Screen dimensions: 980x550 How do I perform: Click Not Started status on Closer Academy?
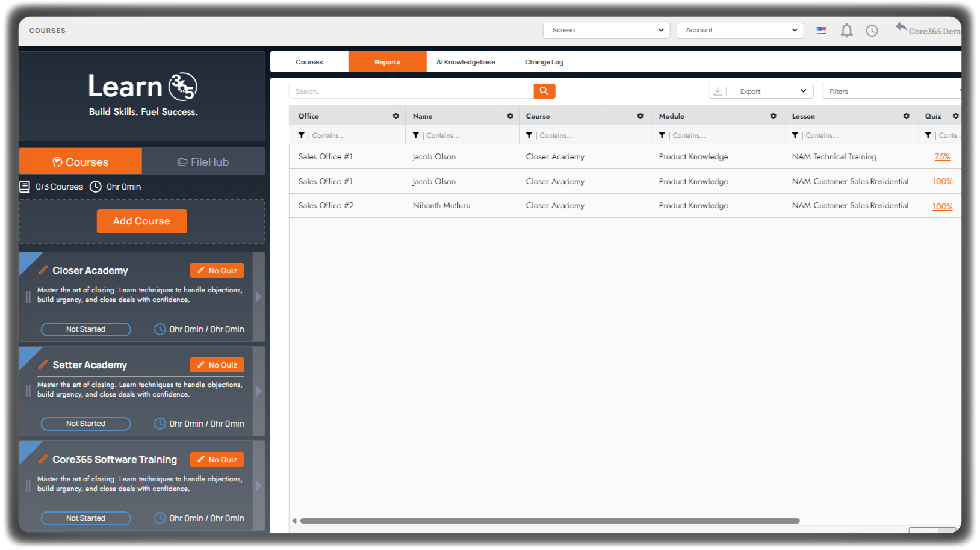pos(86,329)
